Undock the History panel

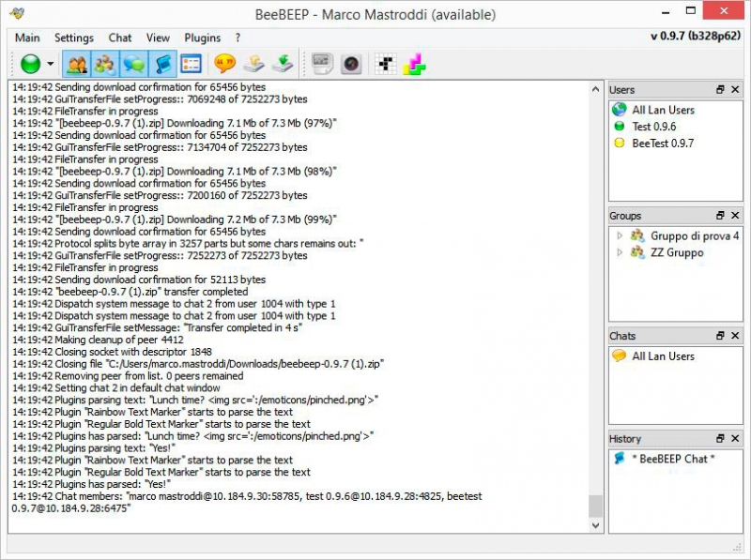[x=720, y=438]
